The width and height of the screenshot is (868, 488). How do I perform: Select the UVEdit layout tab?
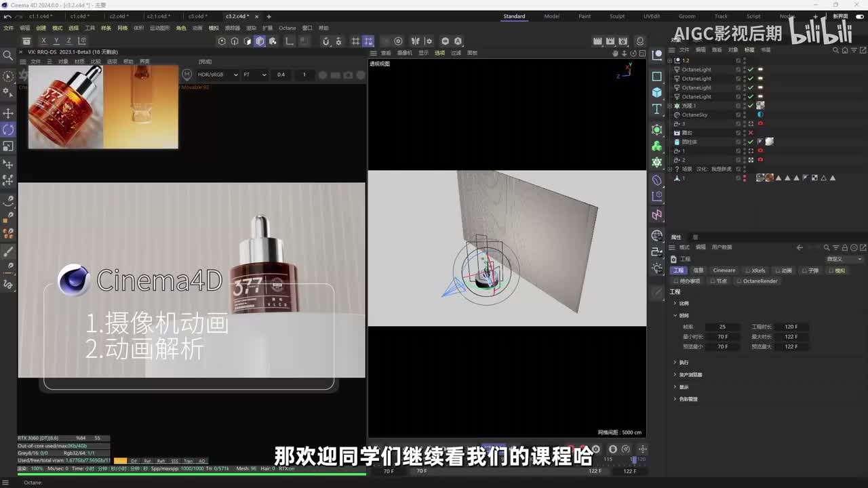[x=652, y=16]
